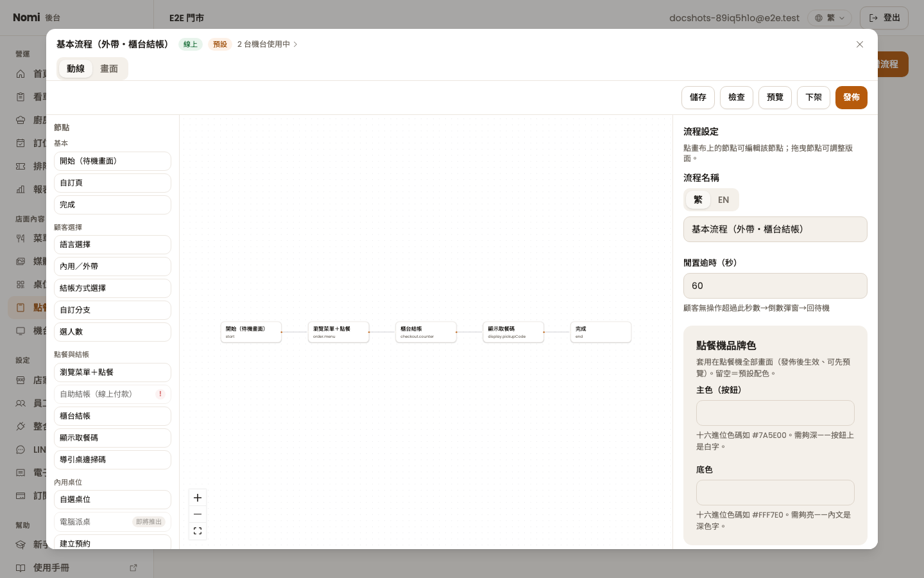Click the 儲存 button
Screen dimensions: 924x578
point(698,98)
